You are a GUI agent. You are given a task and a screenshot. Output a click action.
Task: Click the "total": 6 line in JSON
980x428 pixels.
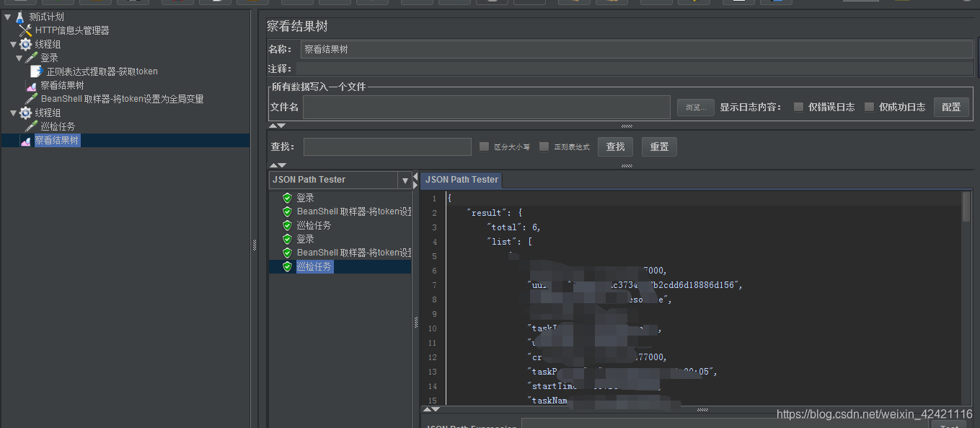tap(513, 227)
